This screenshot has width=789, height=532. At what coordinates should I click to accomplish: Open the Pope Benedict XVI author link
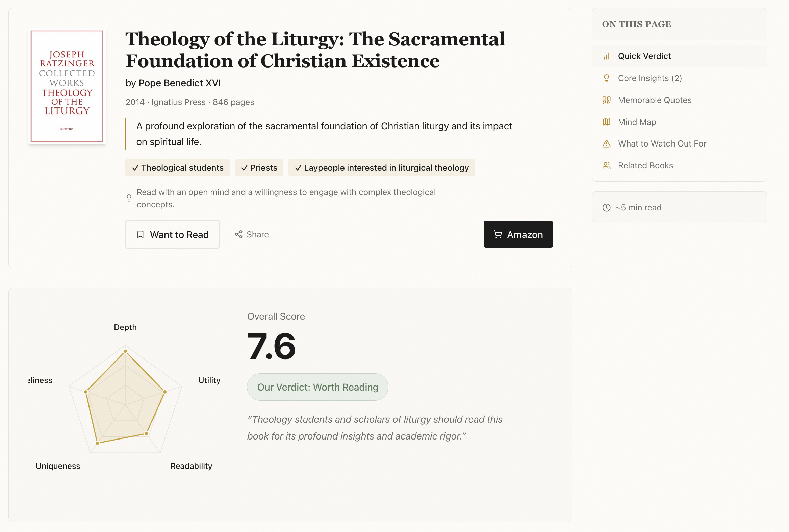point(180,83)
